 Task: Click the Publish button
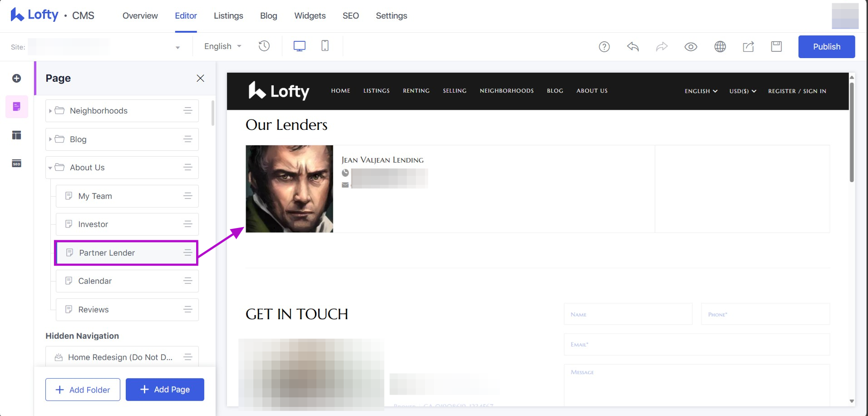coord(826,47)
